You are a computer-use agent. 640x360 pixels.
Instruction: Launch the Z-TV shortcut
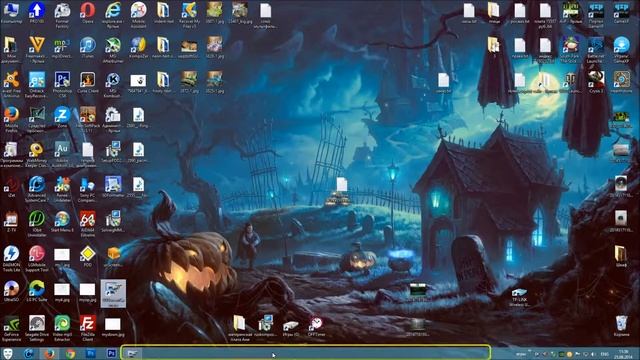[x=11, y=221]
